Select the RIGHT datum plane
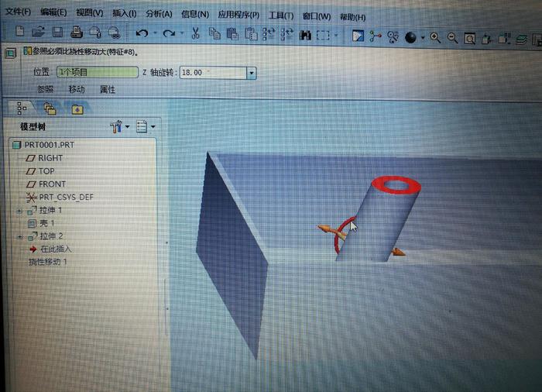The height and width of the screenshot is (392, 542). [x=50, y=158]
